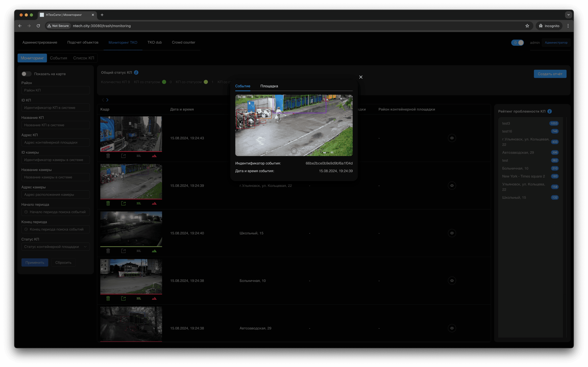Click eye icon for Школьный, 15 row
The height and width of the screenshot is (367, 588).
point(452,233)
